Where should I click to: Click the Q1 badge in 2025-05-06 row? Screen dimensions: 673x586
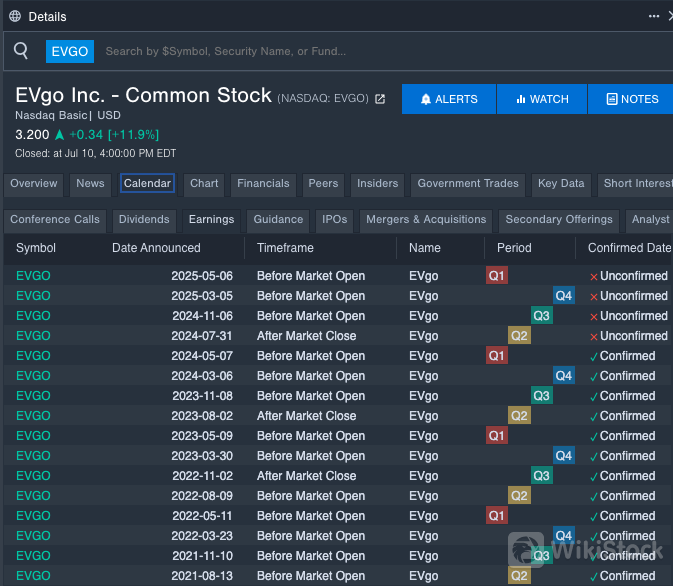497,276
